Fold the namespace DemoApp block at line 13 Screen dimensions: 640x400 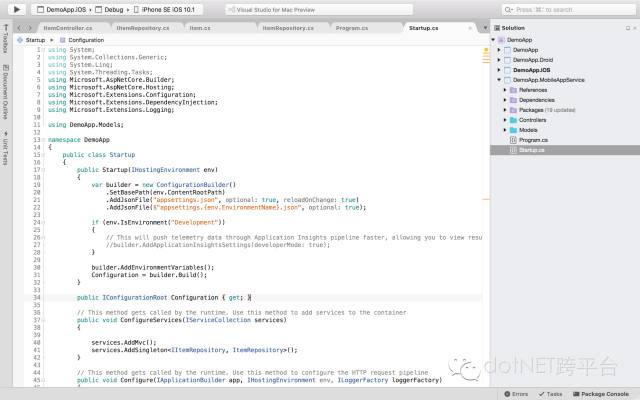point(43,140)
